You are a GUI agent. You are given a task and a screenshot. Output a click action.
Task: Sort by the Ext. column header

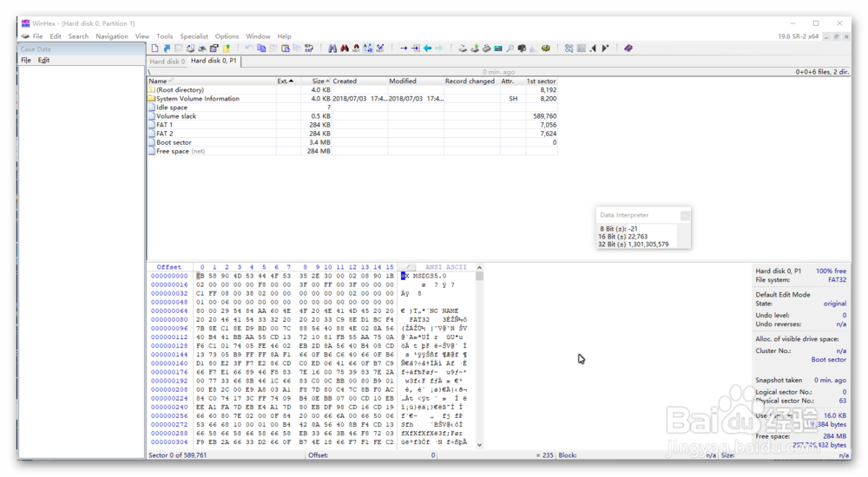click(288, 81)
